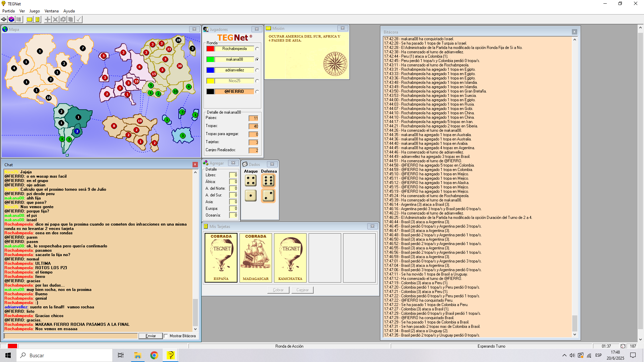The image size is (644, 362).
Task: Click the defense die showing six
Action: click(x=268, y=181)
